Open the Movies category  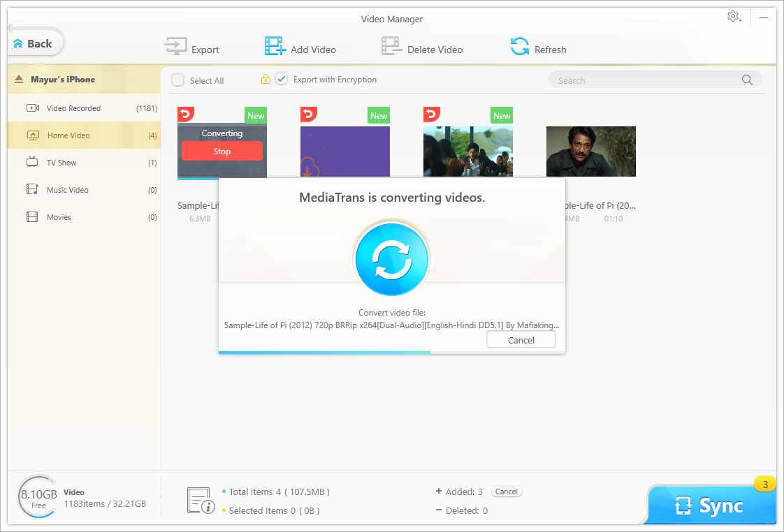point(84,217)
